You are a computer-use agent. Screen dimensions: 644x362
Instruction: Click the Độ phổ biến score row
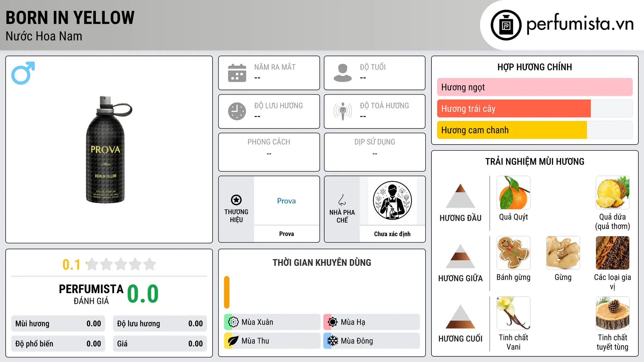pos(58,344)
